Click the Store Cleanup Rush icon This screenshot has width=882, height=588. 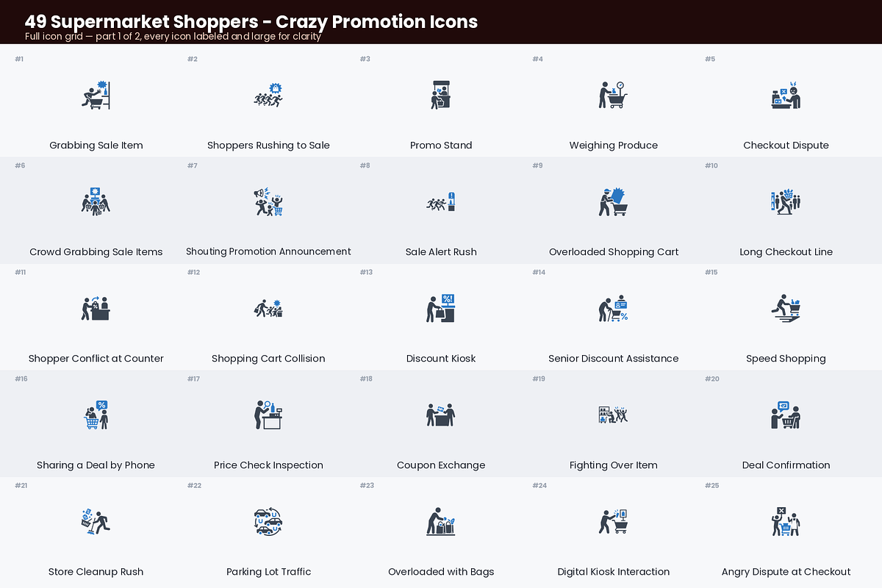click(x=96, y=522)
